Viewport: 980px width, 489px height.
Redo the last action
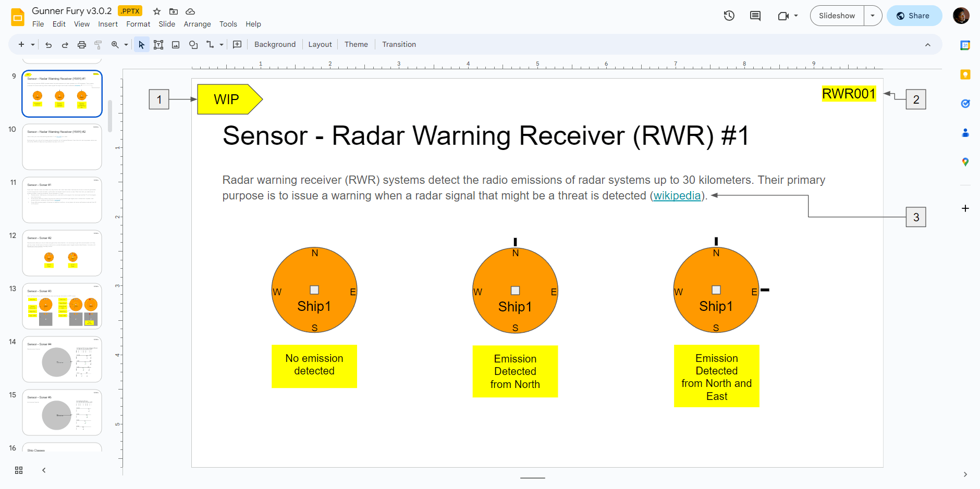(x=65, y=45)
